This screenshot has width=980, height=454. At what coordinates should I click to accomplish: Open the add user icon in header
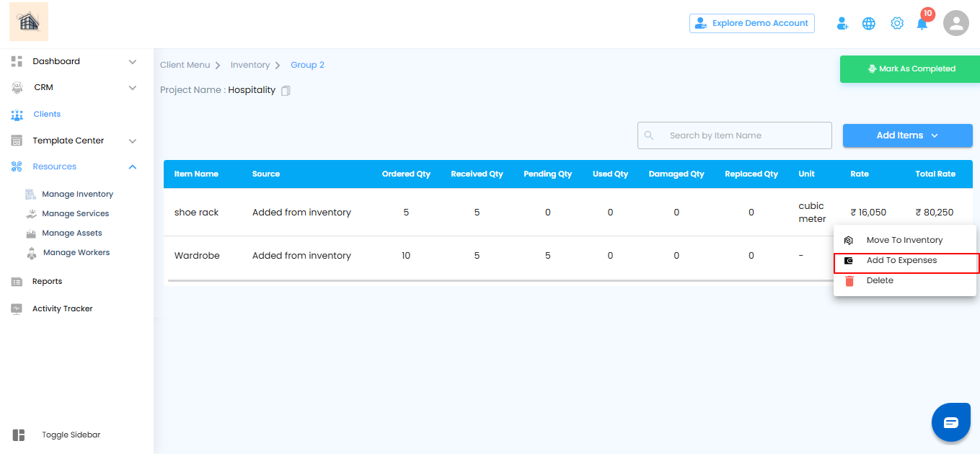pyautogui.click(x=842, y=24)
